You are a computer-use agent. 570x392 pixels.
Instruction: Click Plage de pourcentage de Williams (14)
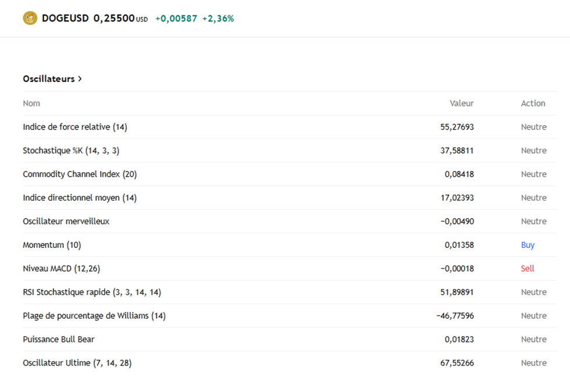click(94, 316)
